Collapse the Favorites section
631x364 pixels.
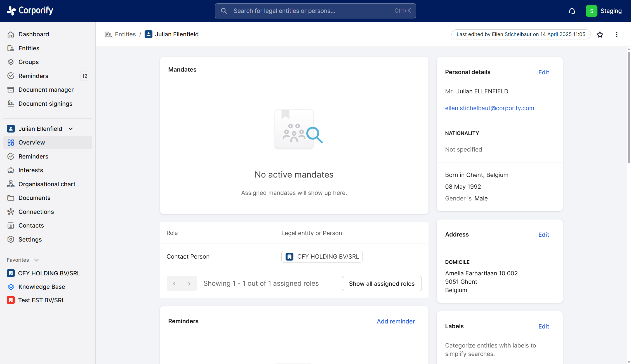(36, 260)
